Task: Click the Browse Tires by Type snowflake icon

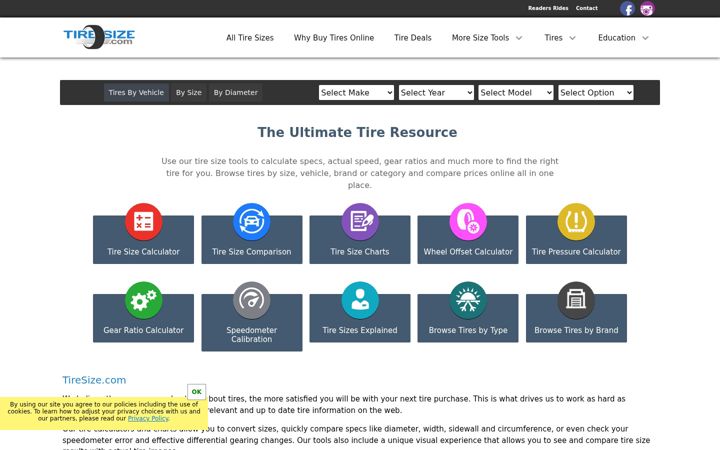Action: click(x=468, y=300)
